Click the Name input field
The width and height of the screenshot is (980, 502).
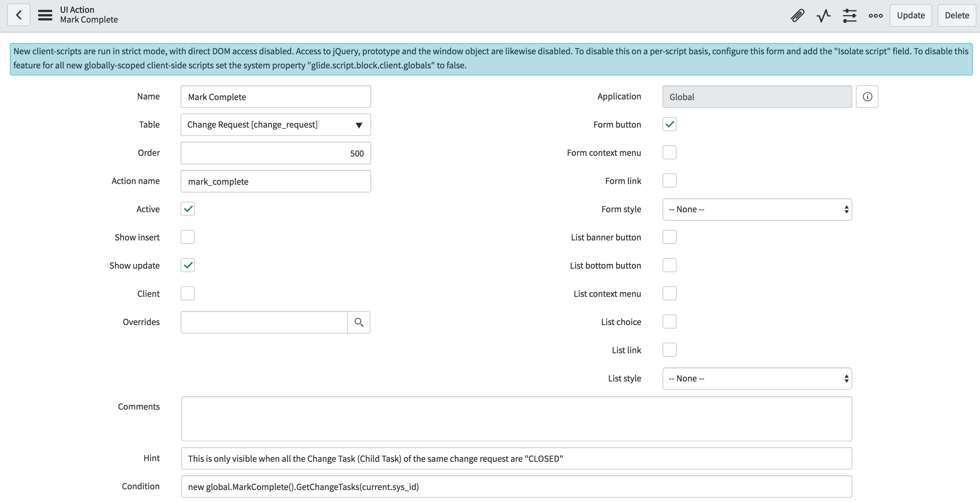[276, 97]
